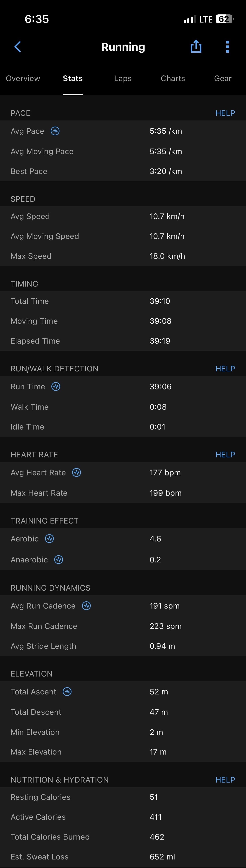Open the Gear tab
This screenshot has height=868, width=246.
click(223, 78)
